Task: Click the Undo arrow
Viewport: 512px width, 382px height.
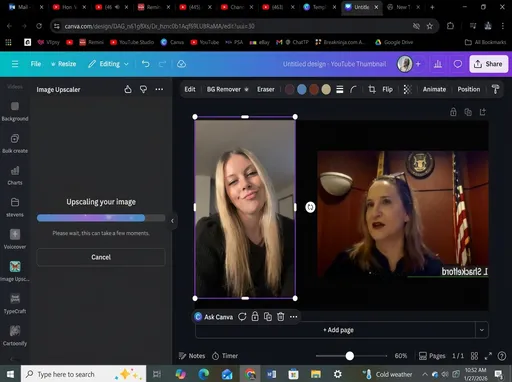Action: 146,64
